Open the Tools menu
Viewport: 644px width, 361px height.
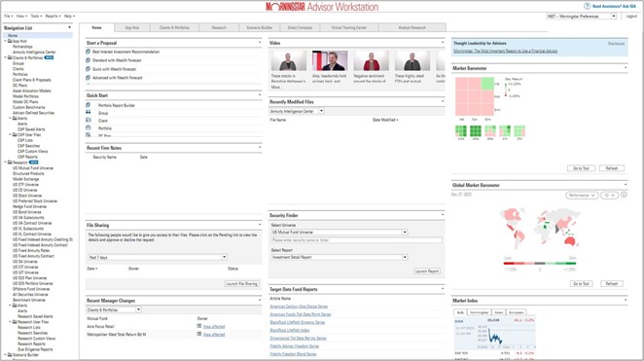(x=36, y=16)
